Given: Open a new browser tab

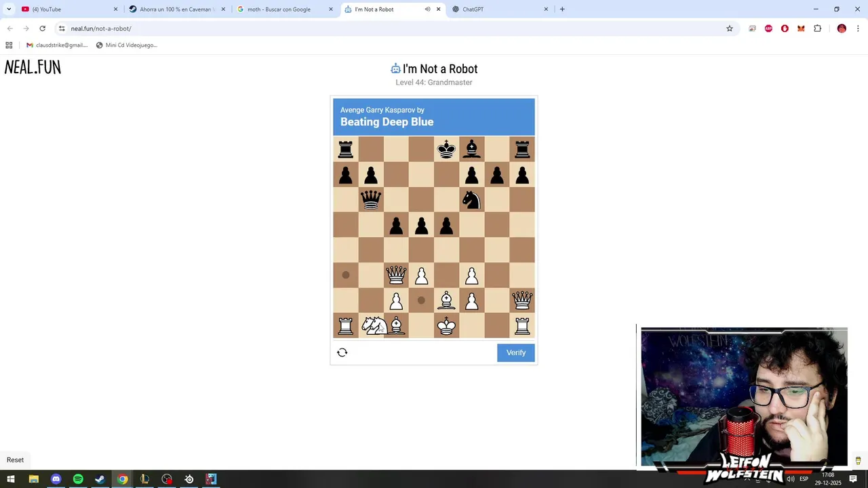Looking at the screenshot, I should click(x=562, y=9).
